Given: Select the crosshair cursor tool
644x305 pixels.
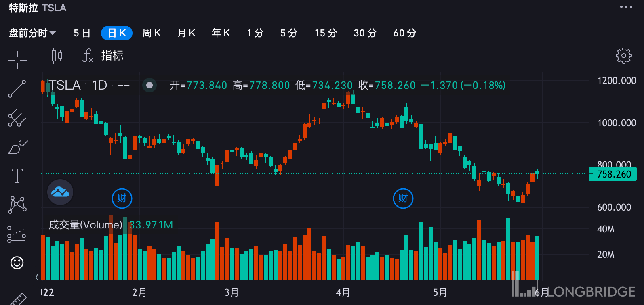Looking at the screenshot, I should [x=17, y=60].
